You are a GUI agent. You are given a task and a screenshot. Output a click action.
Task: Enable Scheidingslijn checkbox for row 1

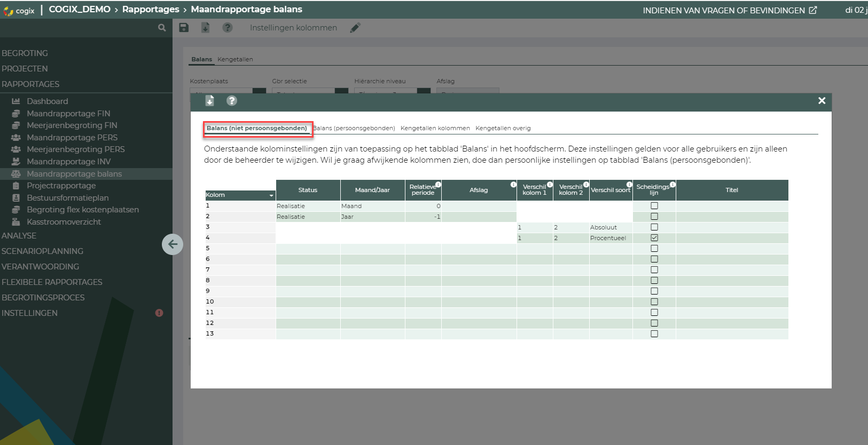point(654,206)
